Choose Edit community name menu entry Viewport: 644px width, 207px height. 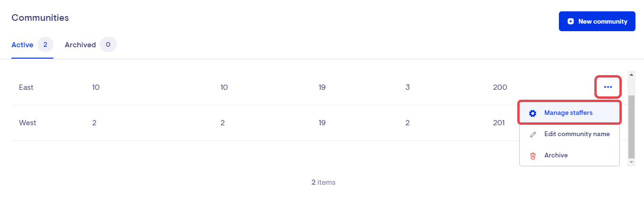click(x=577, y=134)
